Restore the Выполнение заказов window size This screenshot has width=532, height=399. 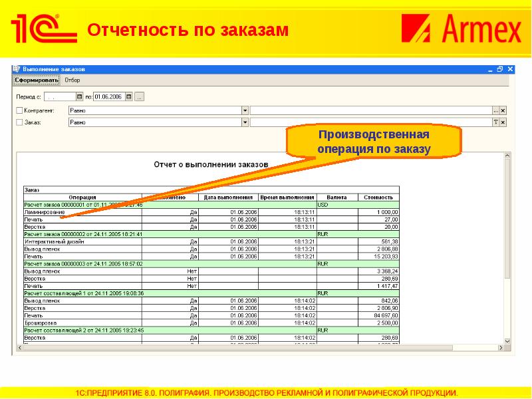499,69
